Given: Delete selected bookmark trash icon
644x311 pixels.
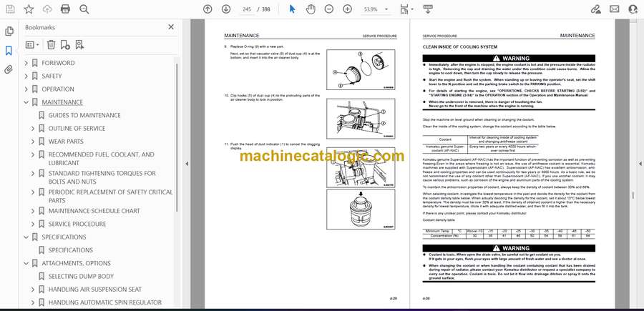Looking at the screenshot, I should (51, 45).
